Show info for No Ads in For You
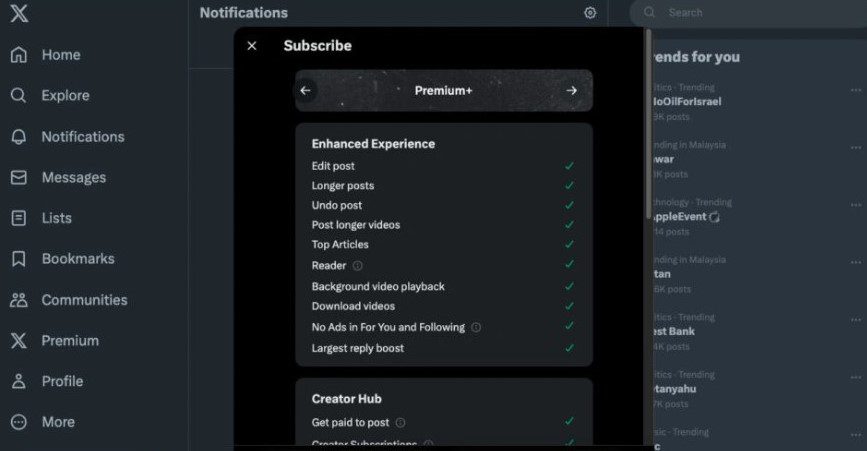Viewport: 867px width, 451px height. point(476,327)
